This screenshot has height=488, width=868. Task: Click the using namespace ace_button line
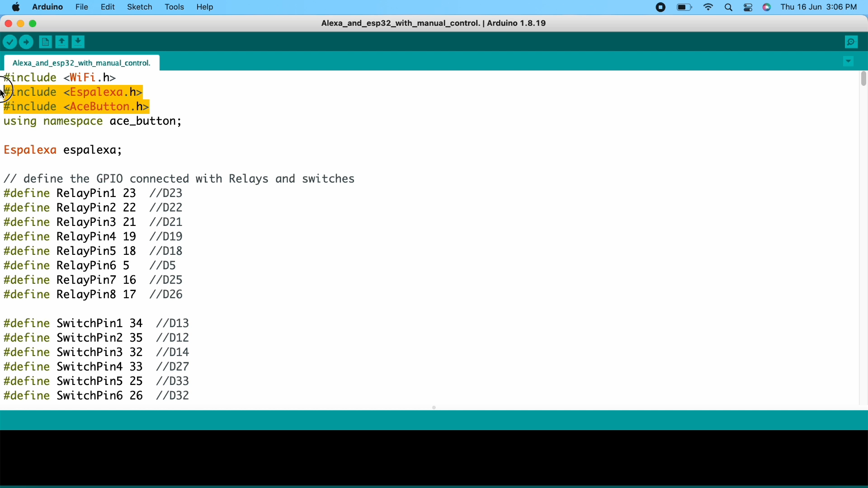pyautogui.click(x=93, y=122)
